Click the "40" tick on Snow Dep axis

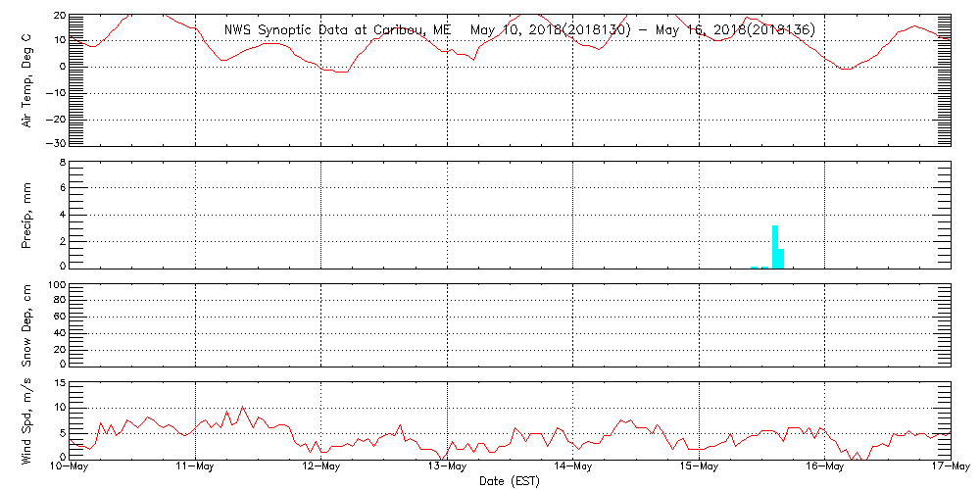point(60,333)
